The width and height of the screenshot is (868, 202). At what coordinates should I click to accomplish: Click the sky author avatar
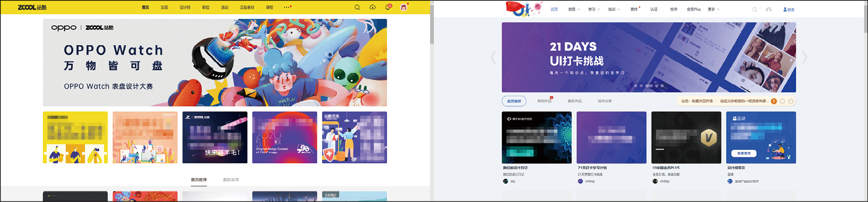click(506, 181)
